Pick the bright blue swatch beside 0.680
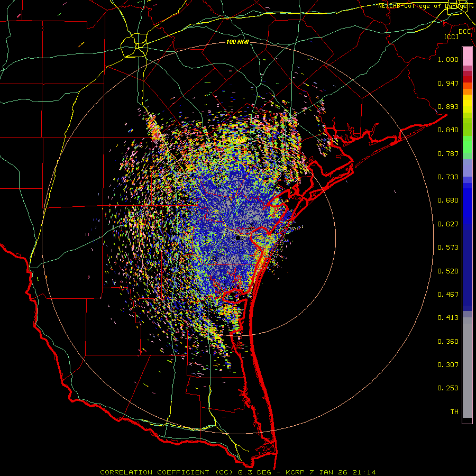 click(x=467, y=204)
